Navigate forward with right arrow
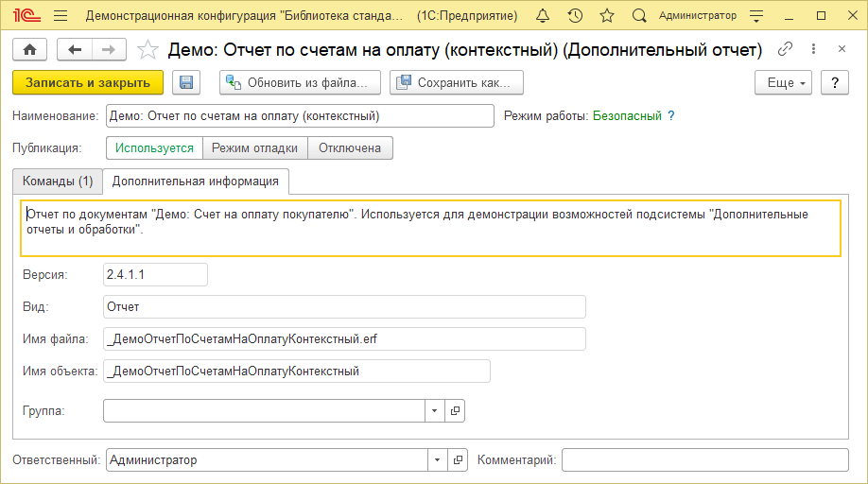868x484 pixels. pyautogui.click(x=109, y=50)
